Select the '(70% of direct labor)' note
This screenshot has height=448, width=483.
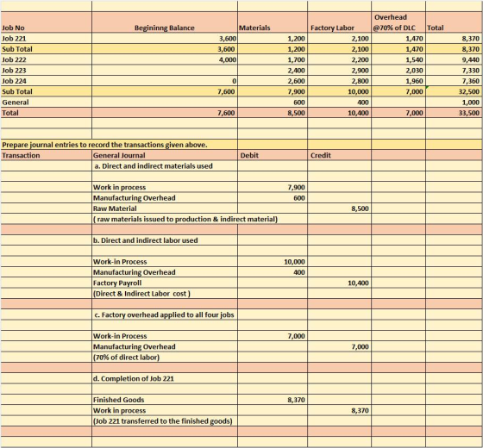pyautogui.click(x=165, y=358)
